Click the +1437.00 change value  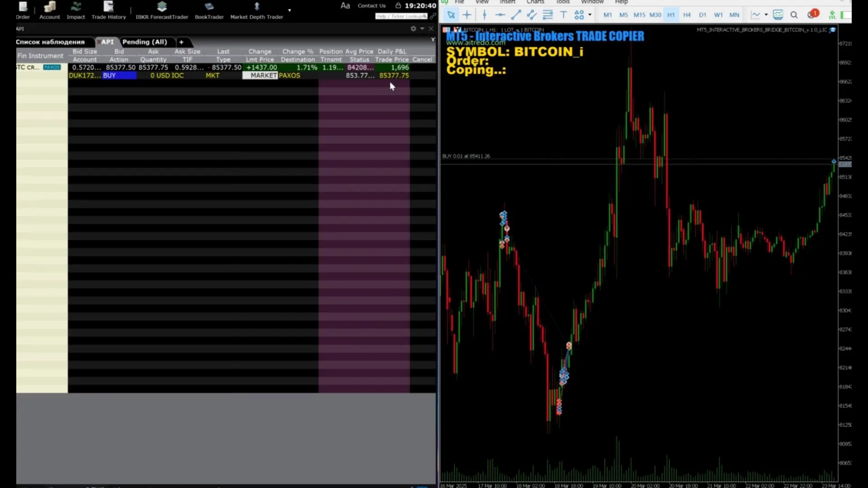261,67
